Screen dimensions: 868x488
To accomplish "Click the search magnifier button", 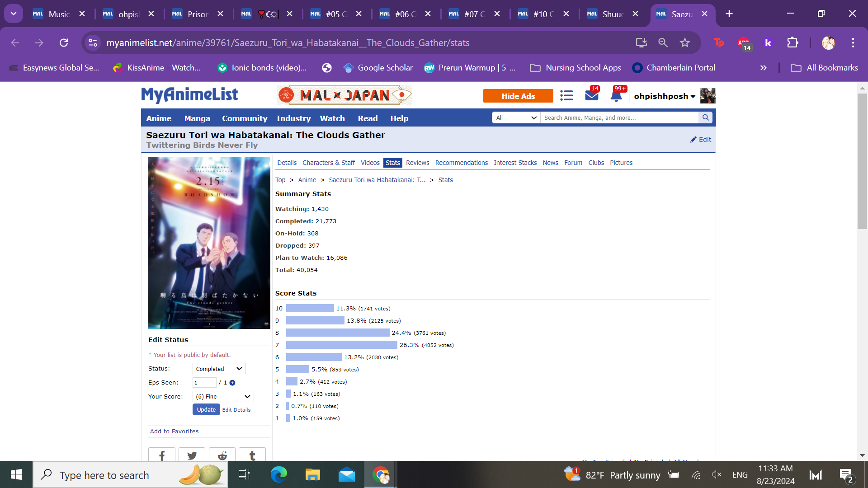I will tap(705, 117).
